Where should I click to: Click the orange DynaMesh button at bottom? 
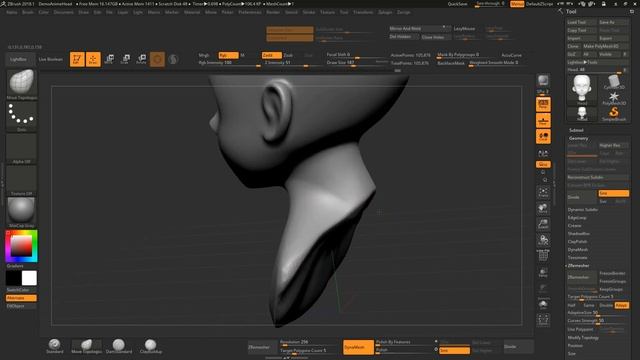[358, 347]
